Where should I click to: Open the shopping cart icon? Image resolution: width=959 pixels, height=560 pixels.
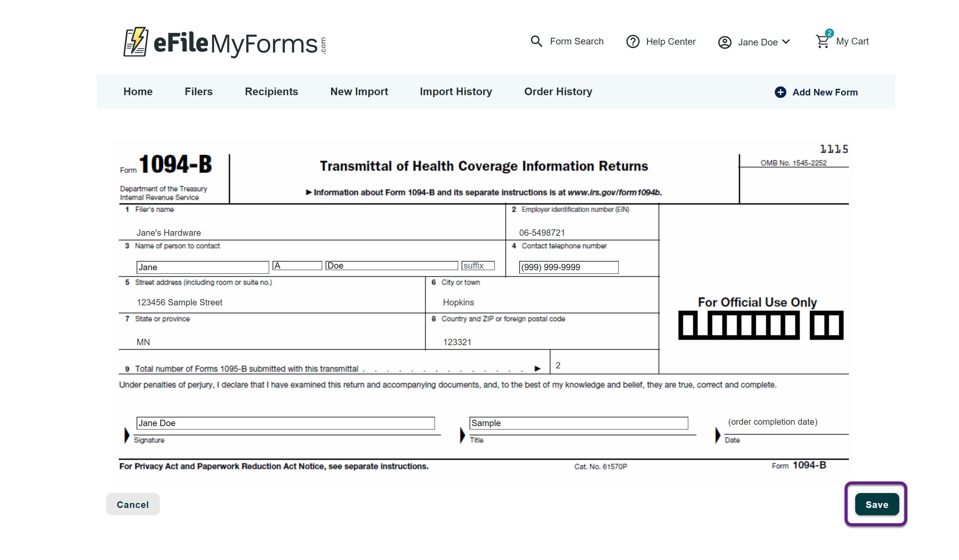pyautogui.click(x=822, y=41)
